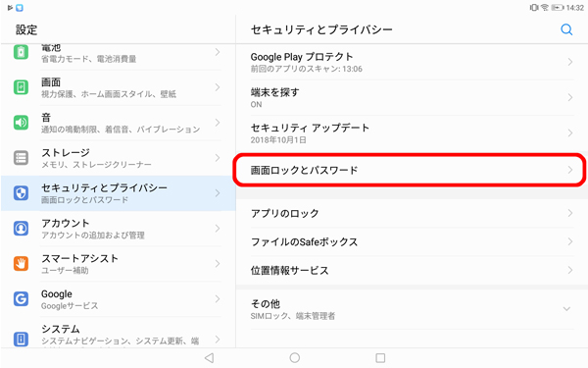Tap the Android back navigation button

210,357
